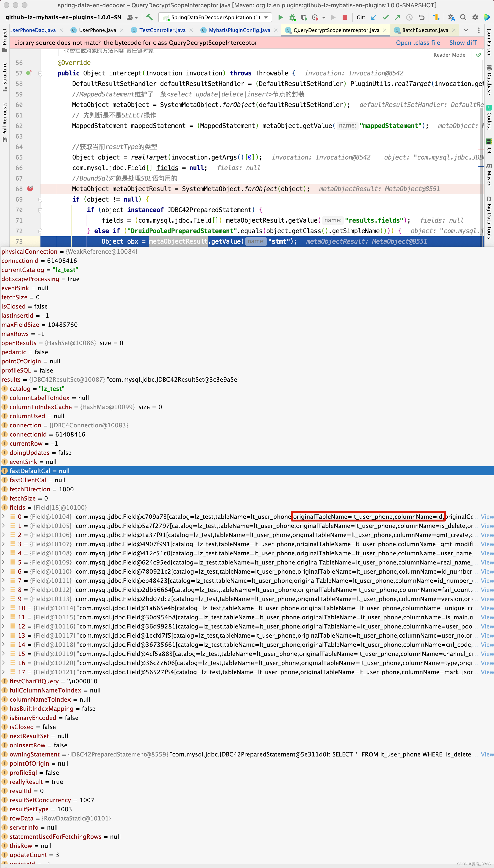The height and width of the screenshot is (868, 494).
Task: Open the Project tool window
Action: tap(4, 40)
